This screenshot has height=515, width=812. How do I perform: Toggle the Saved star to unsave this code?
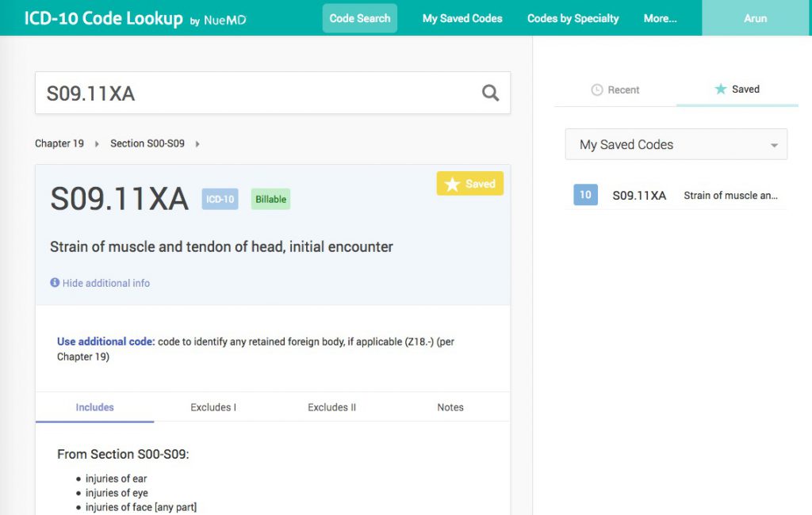469,183
